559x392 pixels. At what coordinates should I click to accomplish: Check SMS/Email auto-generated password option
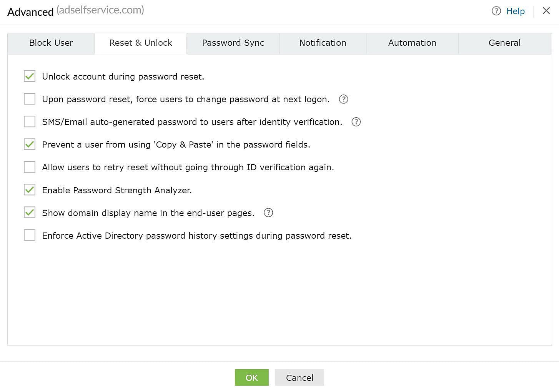(x=30, y=121)
